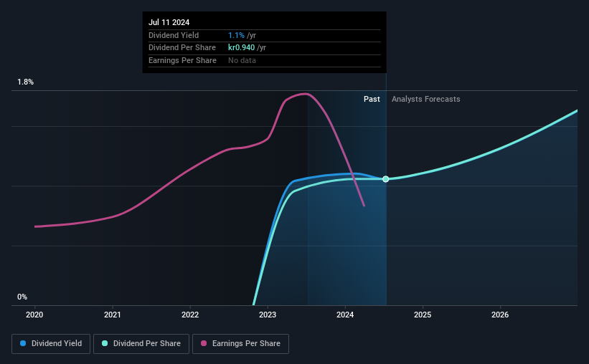Click the pink Earnings Per Share legend dot

point(204,343)
